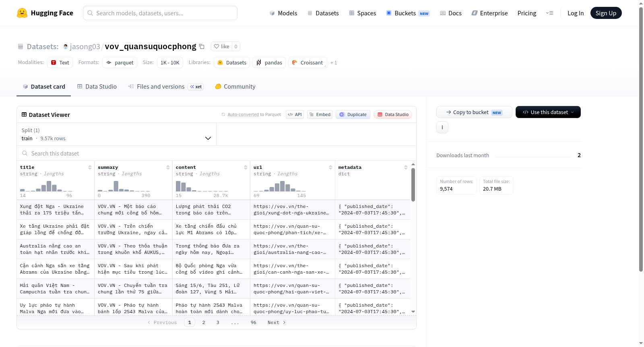Click the search magnifier in dataset search
The image size is (644, 347).
[25, 154]
